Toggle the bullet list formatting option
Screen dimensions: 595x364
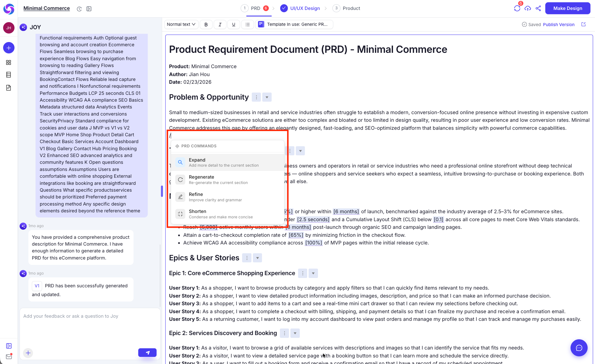(247, 24)
